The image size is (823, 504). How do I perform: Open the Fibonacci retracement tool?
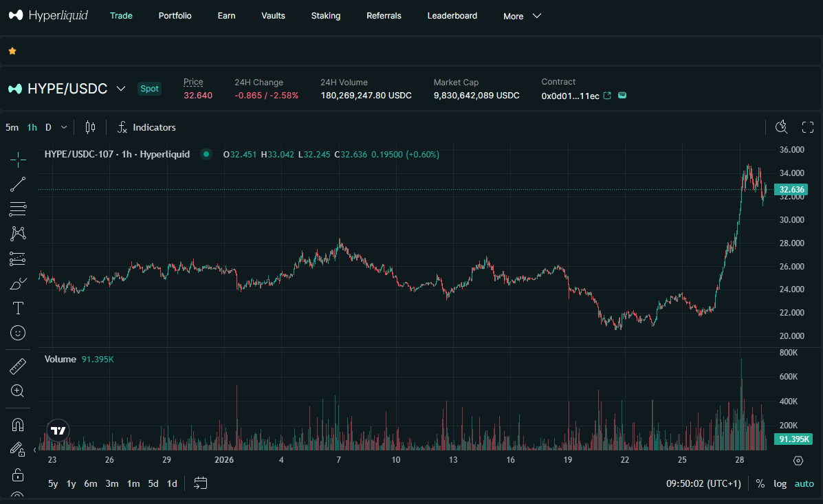click(x=18, y=209)
